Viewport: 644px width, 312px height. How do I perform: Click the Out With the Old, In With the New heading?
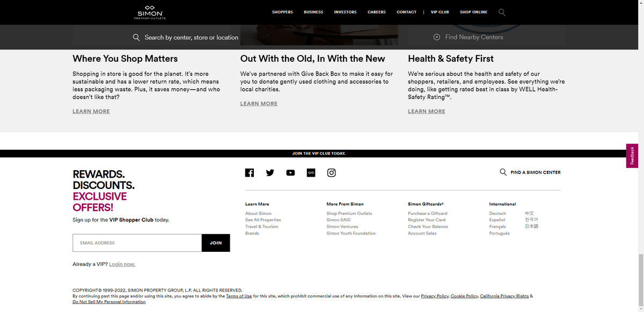click(x=313, y=59)
